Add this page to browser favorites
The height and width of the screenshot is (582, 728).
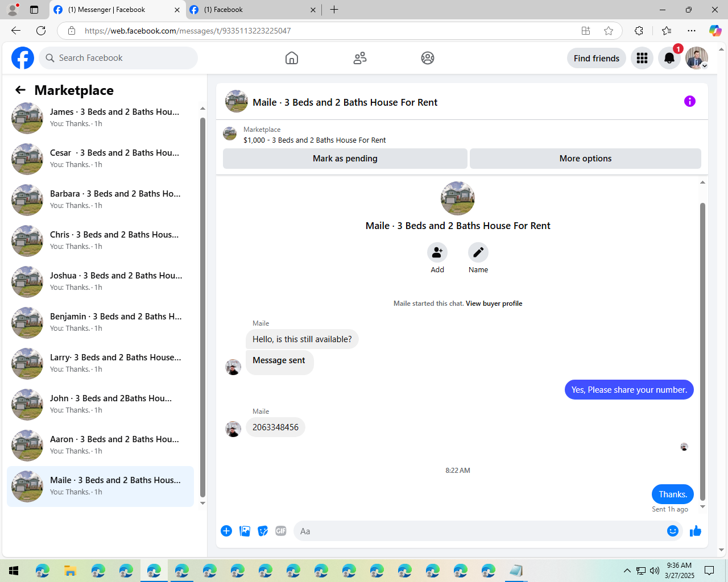click(x=609, y=31)
